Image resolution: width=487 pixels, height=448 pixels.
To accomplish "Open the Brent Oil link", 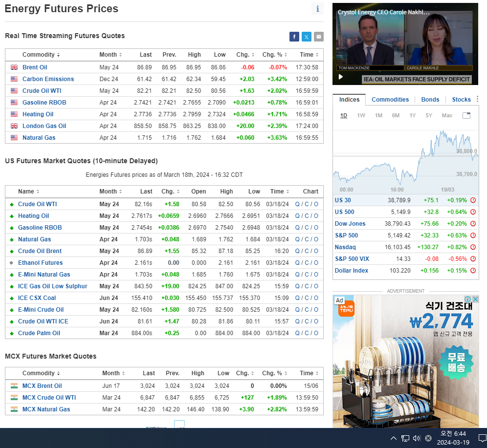I will point(35,67).
